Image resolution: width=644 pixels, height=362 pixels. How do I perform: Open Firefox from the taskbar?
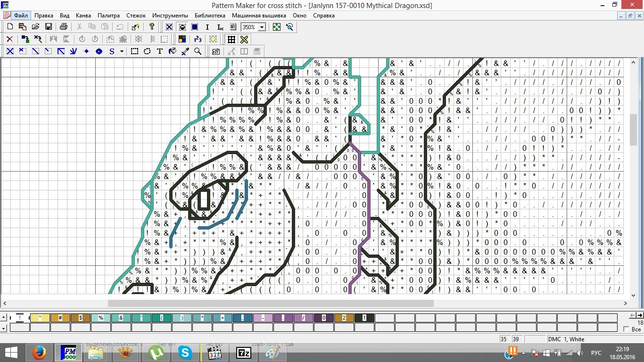(x=39, y=352)
